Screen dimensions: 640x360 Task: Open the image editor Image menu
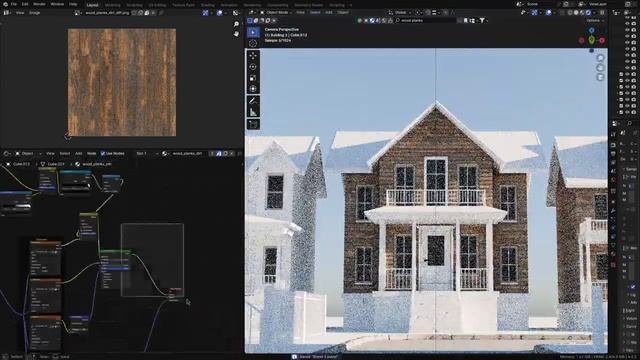click(x=35, y=13)
